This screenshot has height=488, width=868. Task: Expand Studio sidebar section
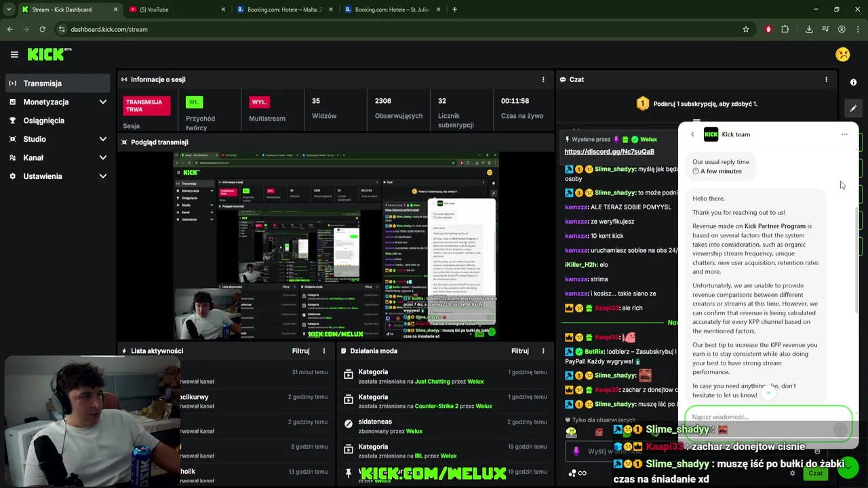coord(102,139)
